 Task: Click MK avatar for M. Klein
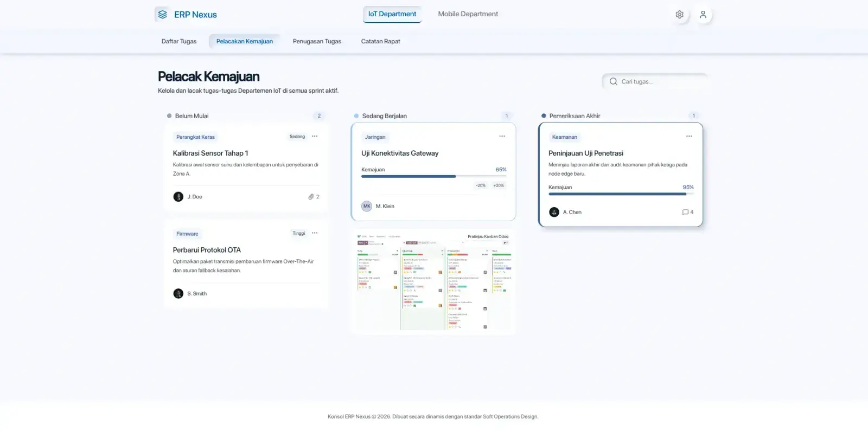(367, 206)
